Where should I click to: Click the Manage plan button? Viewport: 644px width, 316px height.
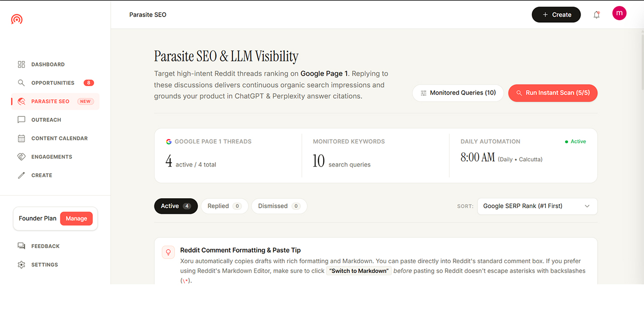[76, 218]
